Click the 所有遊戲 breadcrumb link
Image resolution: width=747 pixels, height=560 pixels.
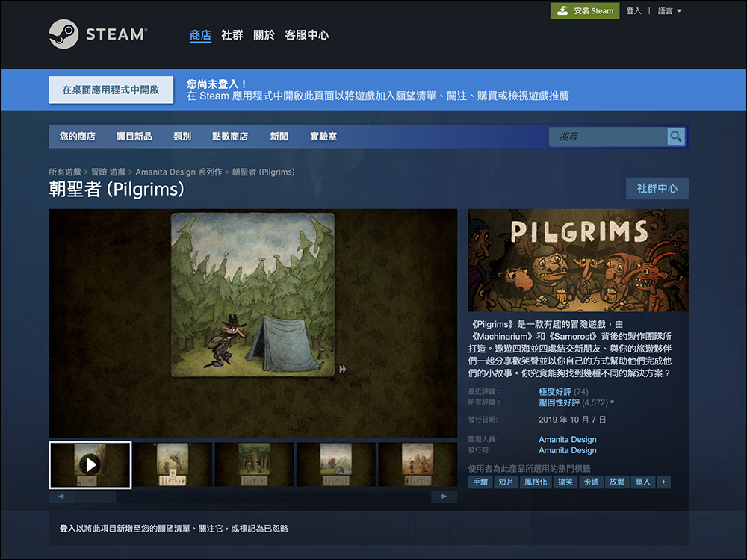tap(65, 172)
